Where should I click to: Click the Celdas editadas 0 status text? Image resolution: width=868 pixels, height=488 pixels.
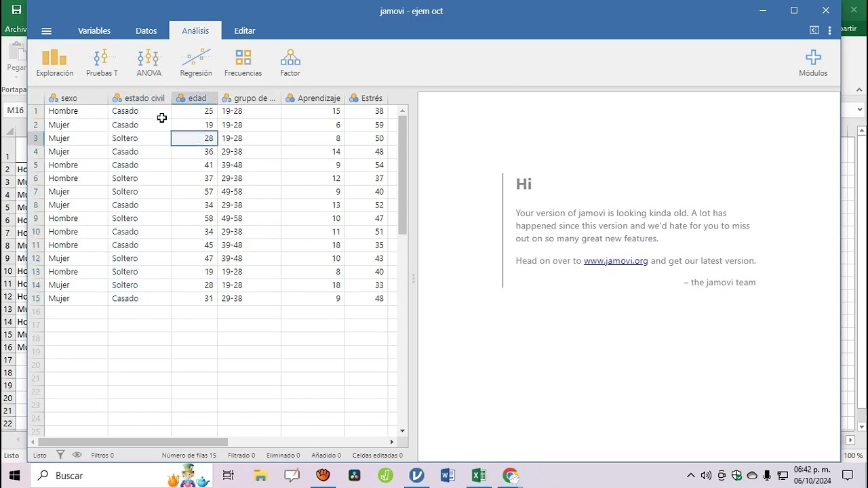pyautogui.click(x=377, y=455)
